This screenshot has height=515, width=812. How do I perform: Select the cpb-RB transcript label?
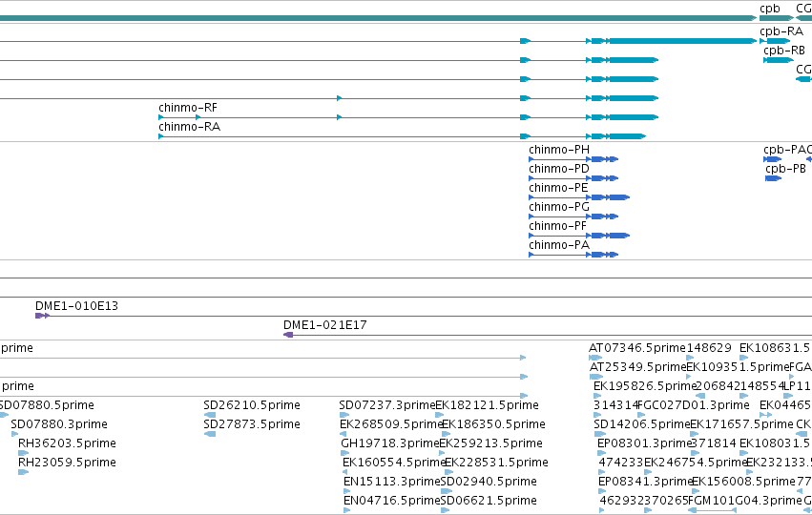coord(784,51)
